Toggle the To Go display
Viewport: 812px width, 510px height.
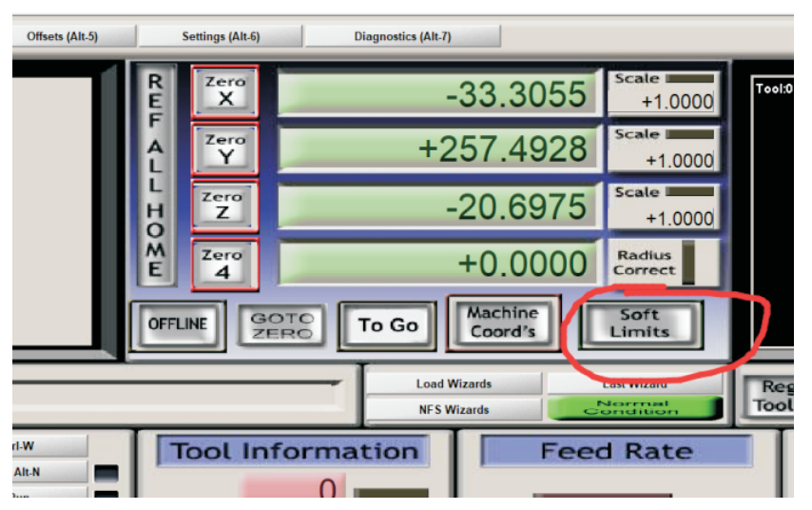tap(387, 325)
